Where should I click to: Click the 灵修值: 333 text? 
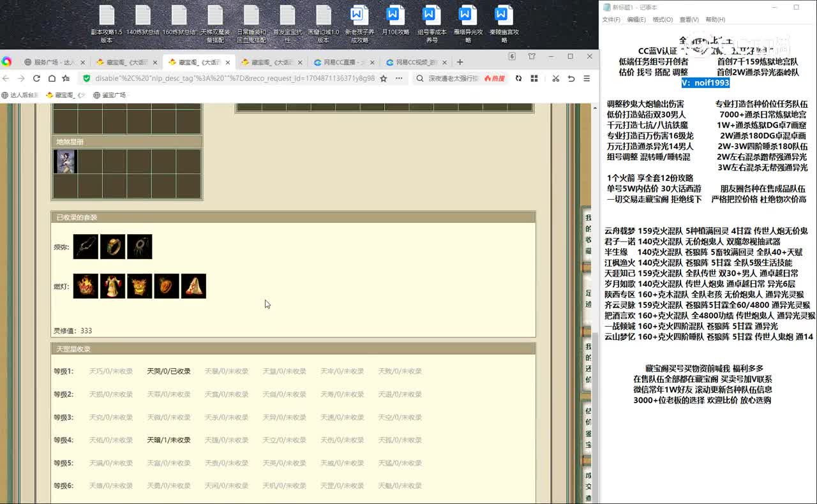pyautogui.click(x=73, y=330)
